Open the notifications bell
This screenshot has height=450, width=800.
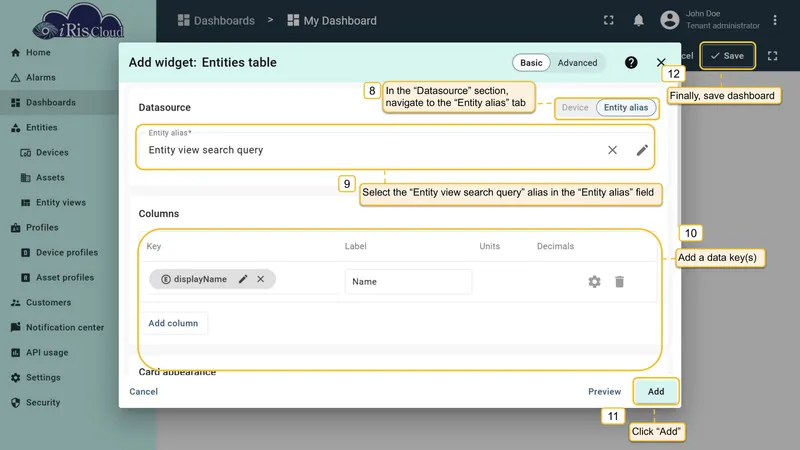638,20
